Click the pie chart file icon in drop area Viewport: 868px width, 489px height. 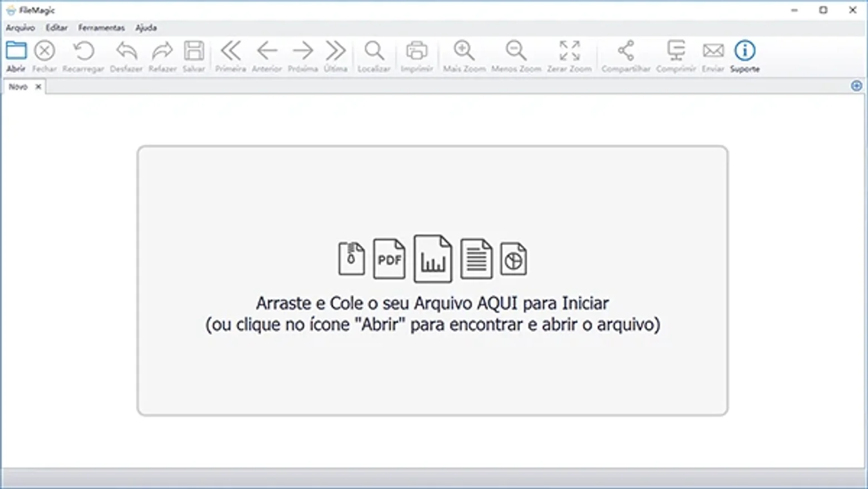pyautogui.click(x=514, y=259)
